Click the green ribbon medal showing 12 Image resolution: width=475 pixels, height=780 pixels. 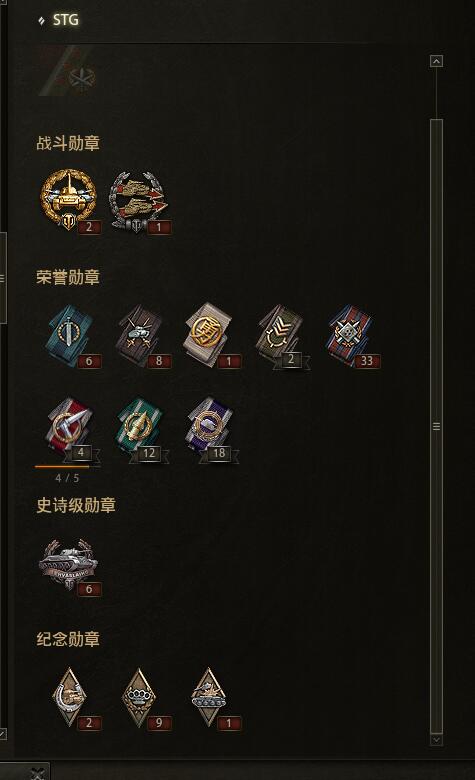click(x=142, y=428)
